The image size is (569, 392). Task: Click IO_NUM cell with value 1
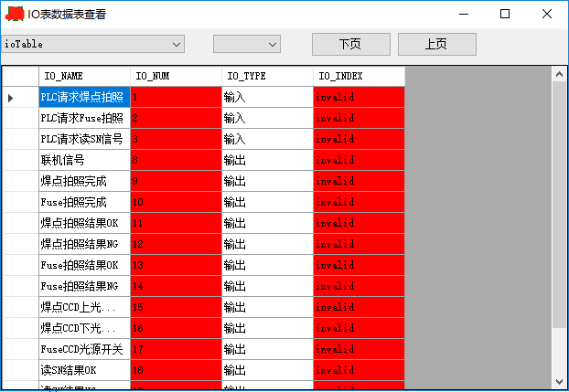click(176, 97)
